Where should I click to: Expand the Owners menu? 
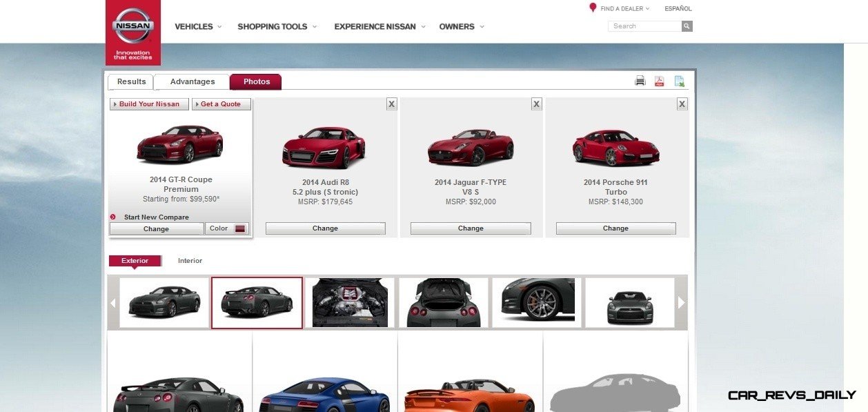click(462, 27)
